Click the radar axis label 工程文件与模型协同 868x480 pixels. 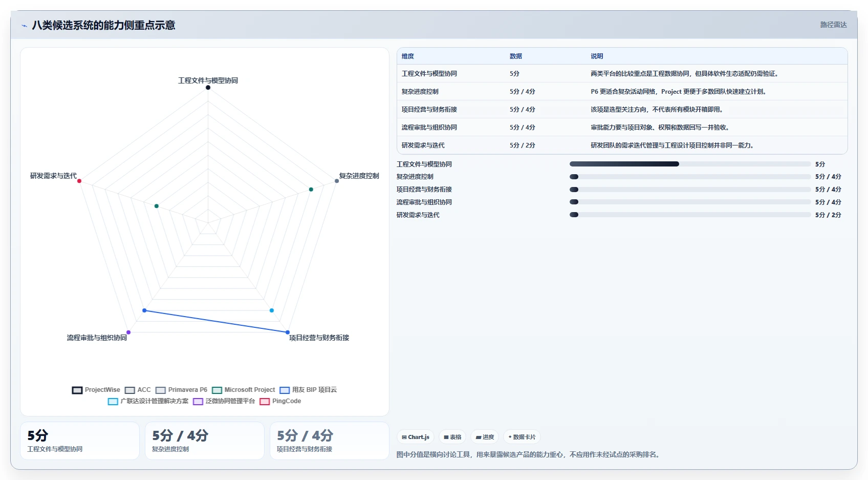click(208, 80)
